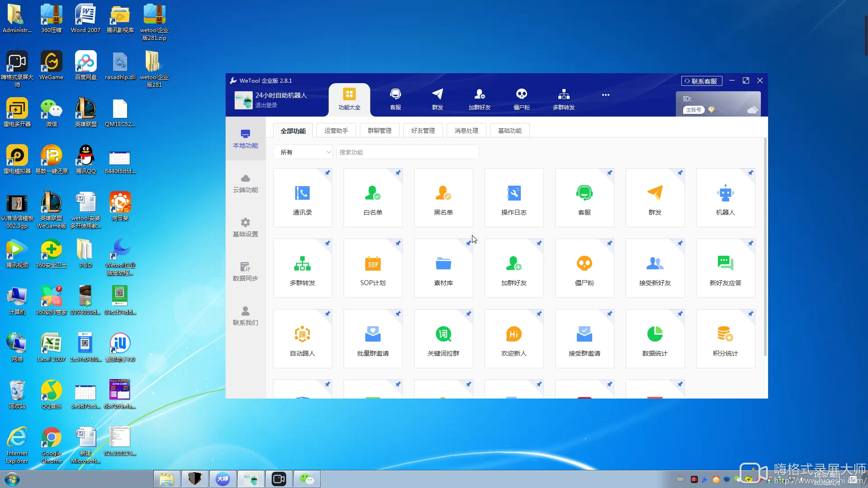Viewport: 868px width, 488px height.
Task: Switch to the 好友管理 tab
Action: point(423,131)
